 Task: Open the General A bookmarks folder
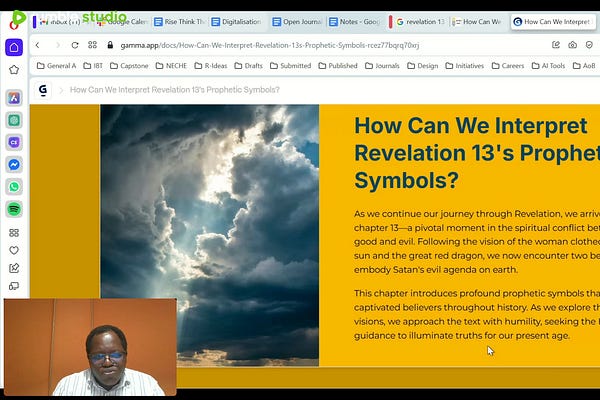click(x=56, y=66)
